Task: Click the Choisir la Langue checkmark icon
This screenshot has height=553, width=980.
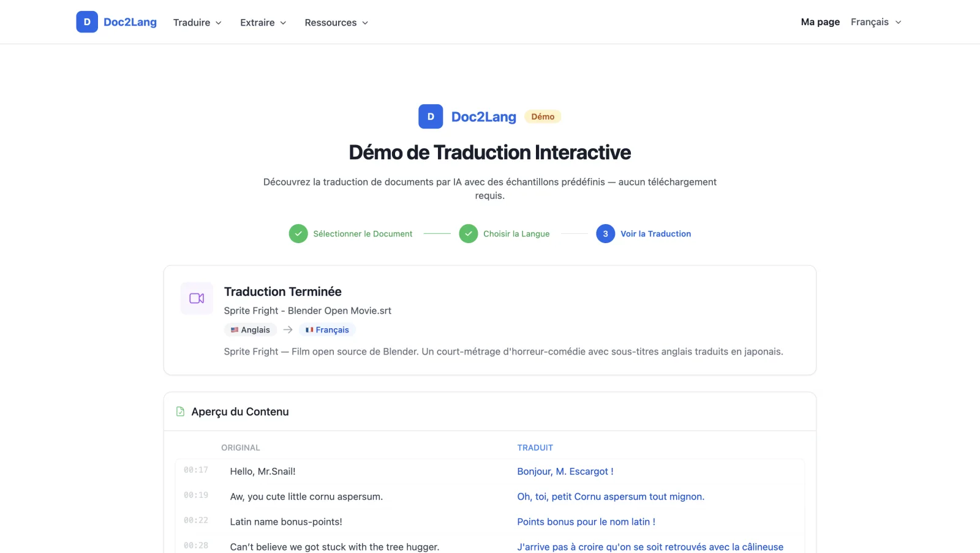Action: click(469, 234)
